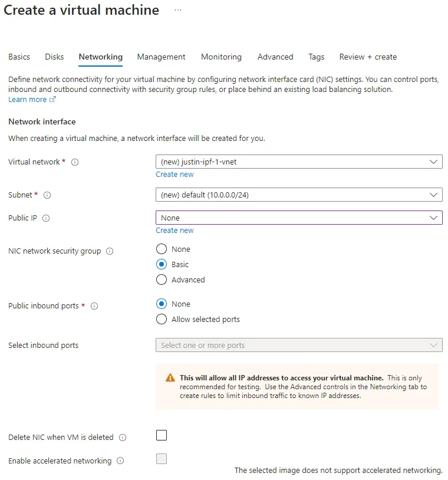Enable Delete NIC when VM is deleted

tap(162, 435)
